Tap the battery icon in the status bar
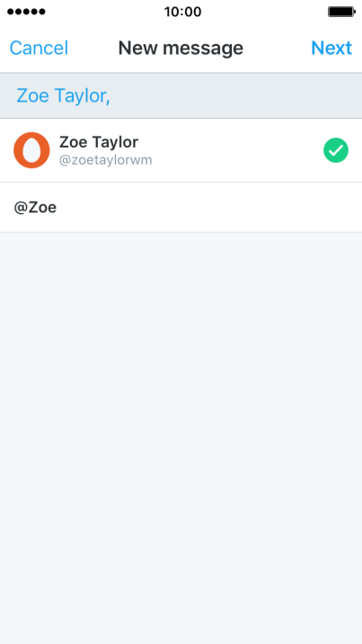 (x=342, y=12)
